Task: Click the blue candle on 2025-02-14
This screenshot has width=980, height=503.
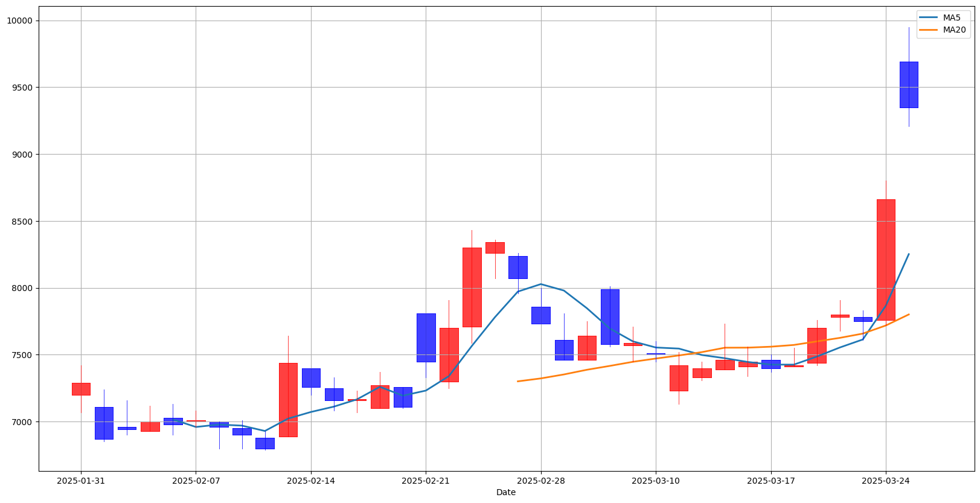Action: tap(311, 377)
